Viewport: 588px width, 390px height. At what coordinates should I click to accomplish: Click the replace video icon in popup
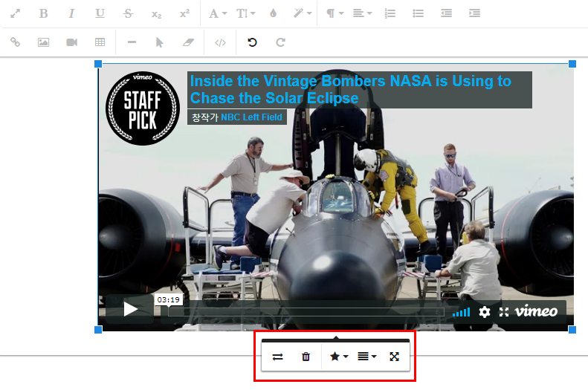(x=278, y=357)
